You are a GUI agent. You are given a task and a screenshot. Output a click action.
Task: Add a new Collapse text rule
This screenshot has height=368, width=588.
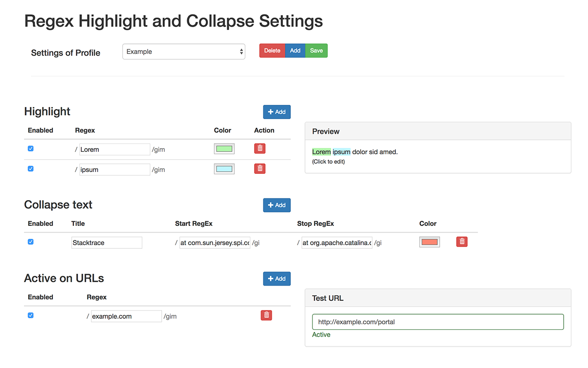point(277,205)
